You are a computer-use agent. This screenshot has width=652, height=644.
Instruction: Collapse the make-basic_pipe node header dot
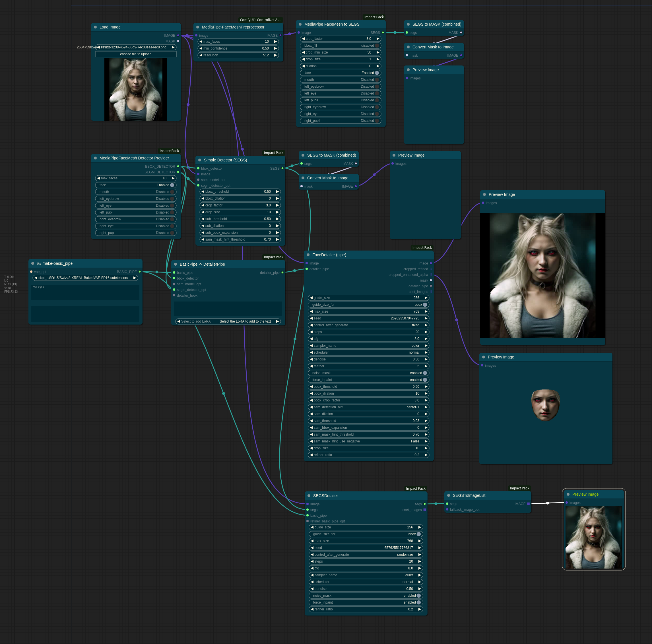(32, 263)
